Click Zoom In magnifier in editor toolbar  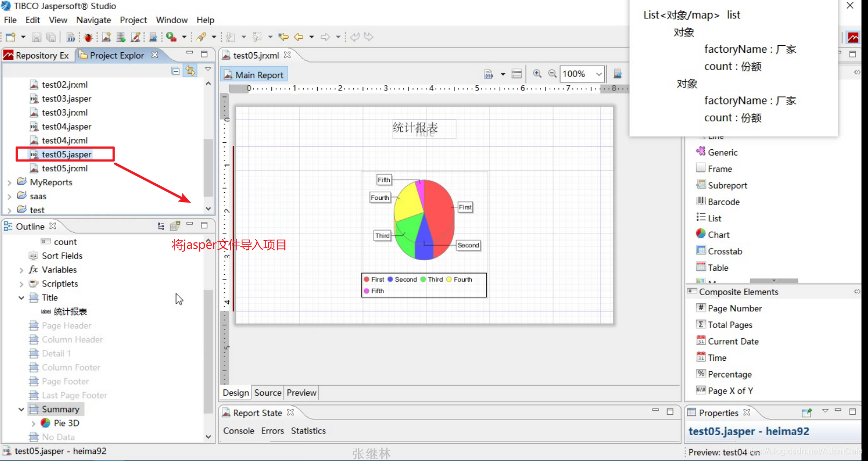(537, 74)
